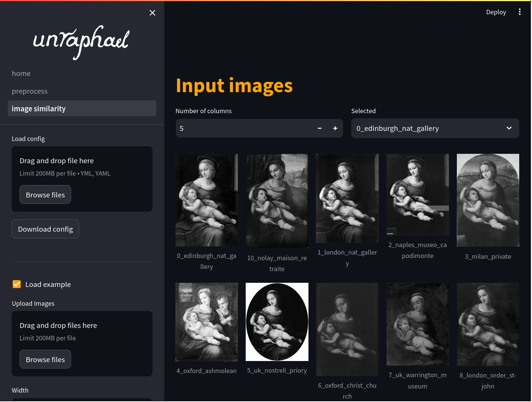
Task: Click the 'Selected' label above dropdown
Action: point(364,111)
